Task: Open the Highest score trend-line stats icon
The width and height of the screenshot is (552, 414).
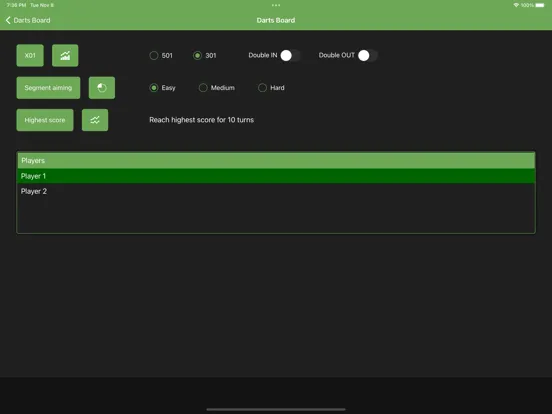Action: click(95, 120)
